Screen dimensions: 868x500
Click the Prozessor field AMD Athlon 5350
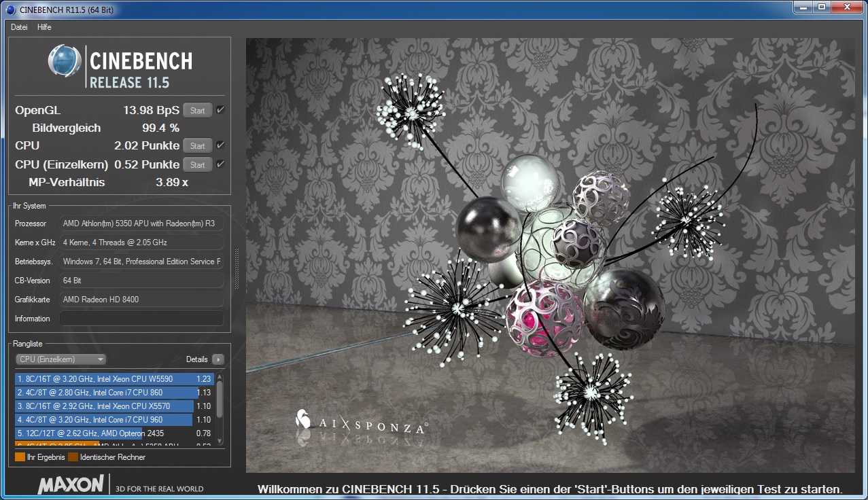pos(141,223)
